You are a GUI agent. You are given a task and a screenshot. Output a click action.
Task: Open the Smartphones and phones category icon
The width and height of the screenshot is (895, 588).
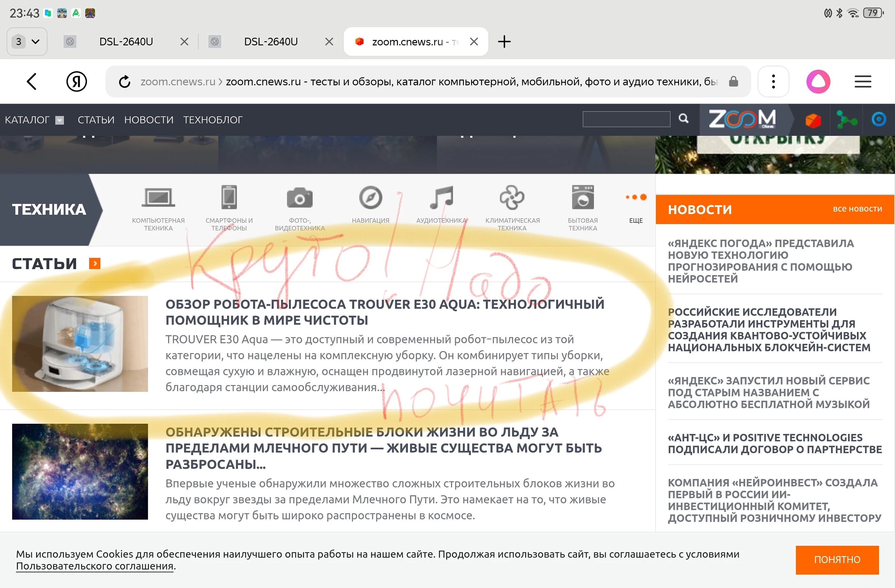(x=229, y=197)
